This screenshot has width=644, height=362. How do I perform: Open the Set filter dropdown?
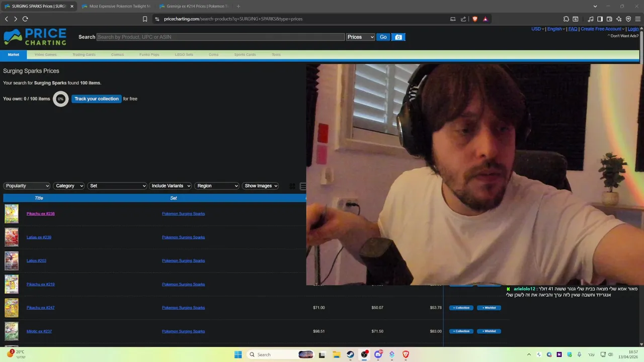click(x=117, y=186)
